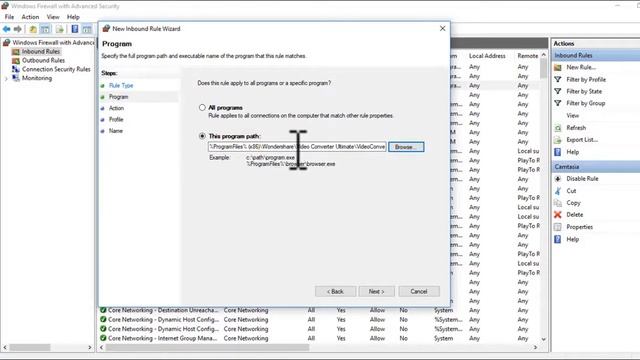Click the Disable Rule icon
The height and width of the screenshot is (360, 640).
(x=558, y=179)
